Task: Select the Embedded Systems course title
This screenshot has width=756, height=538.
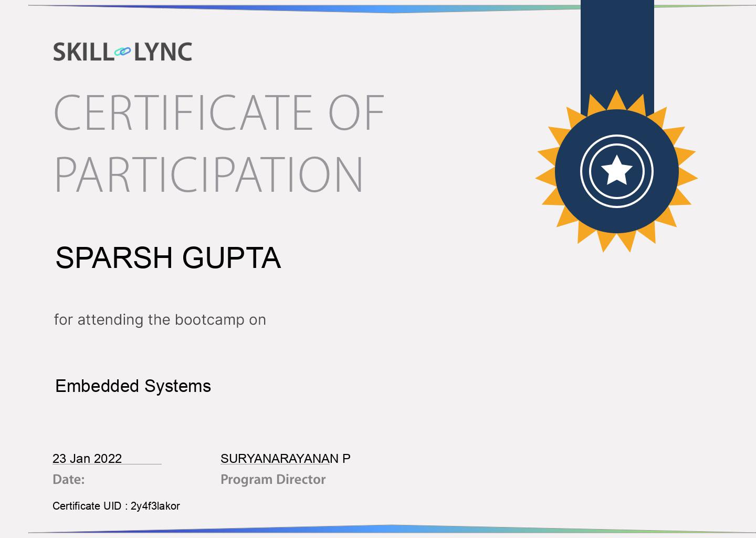Action: 133,386
